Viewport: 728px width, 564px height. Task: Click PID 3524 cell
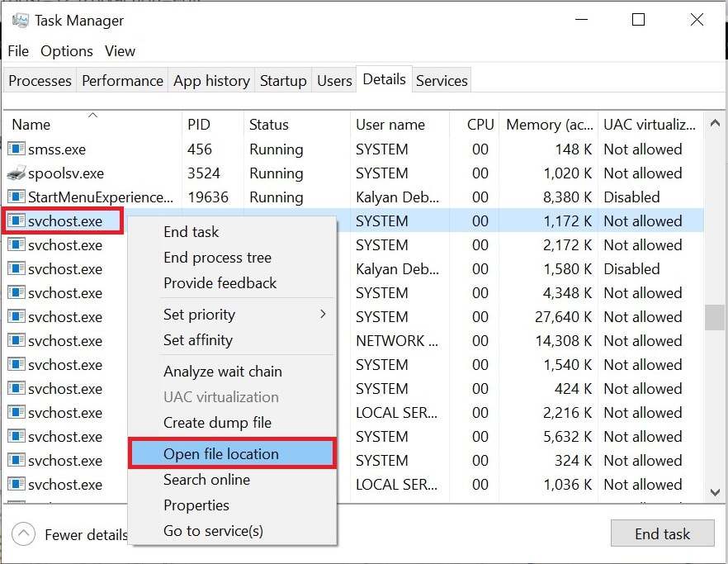[x=203, y=173]
